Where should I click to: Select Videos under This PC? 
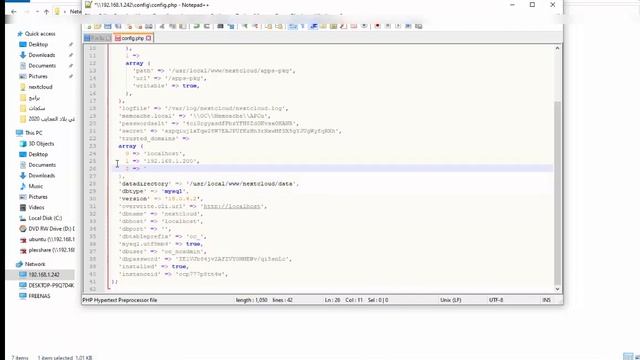[x=36, y=207]
